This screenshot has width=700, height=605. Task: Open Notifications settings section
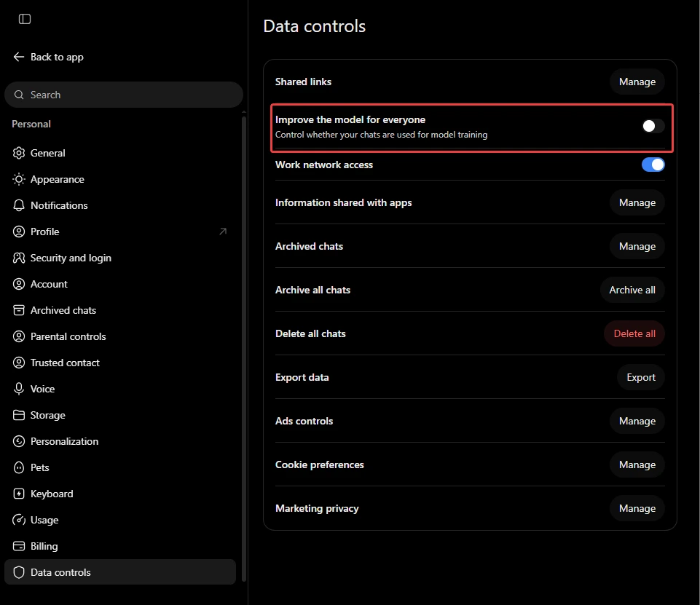(120, 205)
